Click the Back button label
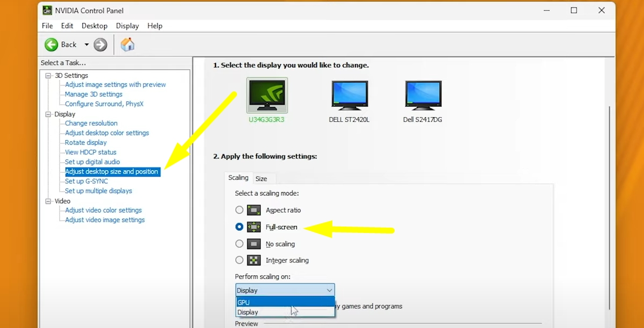Viewport: 644px width, 328px height. (x=69, y=45)
